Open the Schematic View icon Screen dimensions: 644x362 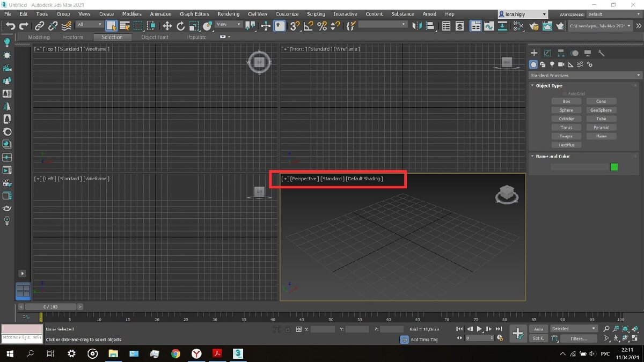pyautogui.click(x=502, y=25)
